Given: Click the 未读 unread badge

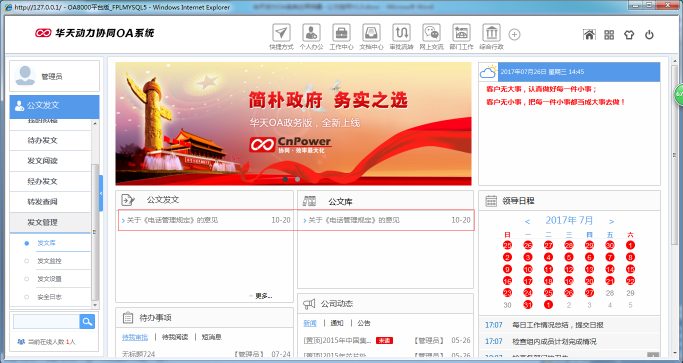Looking at the screenshot, I should click(384, 340).
